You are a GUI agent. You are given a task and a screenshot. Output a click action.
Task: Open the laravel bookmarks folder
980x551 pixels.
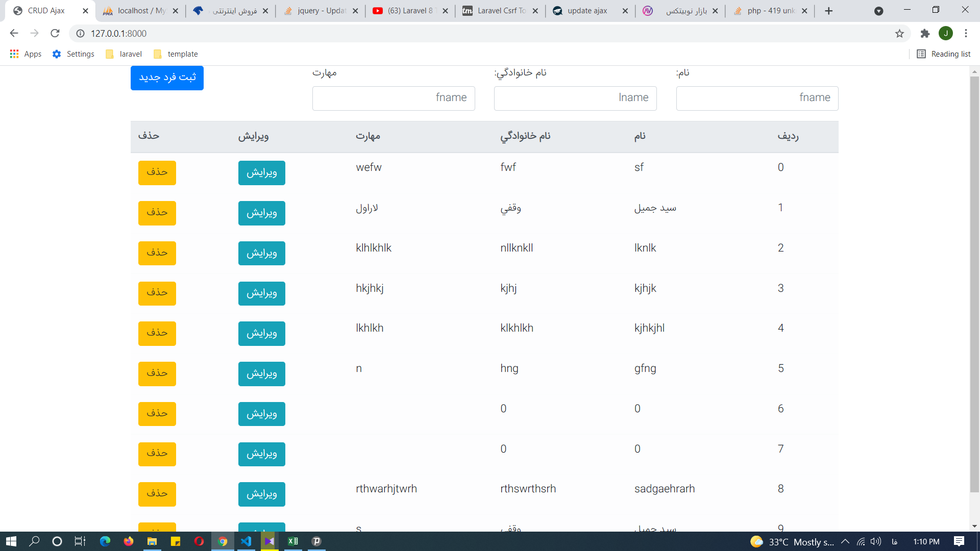124,54
